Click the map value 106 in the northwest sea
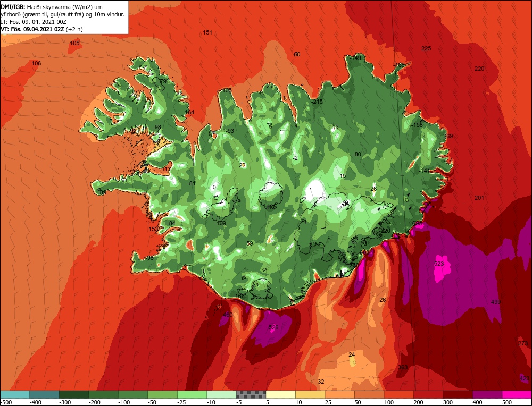 [36, 63]
